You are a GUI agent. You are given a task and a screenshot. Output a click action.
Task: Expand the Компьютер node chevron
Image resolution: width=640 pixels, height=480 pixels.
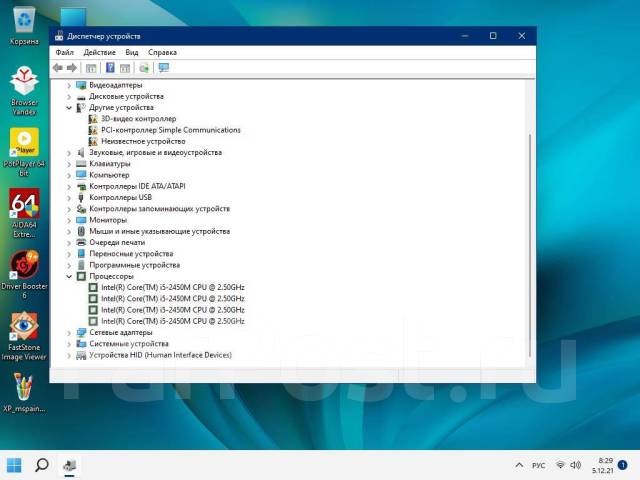click(69, 176)
